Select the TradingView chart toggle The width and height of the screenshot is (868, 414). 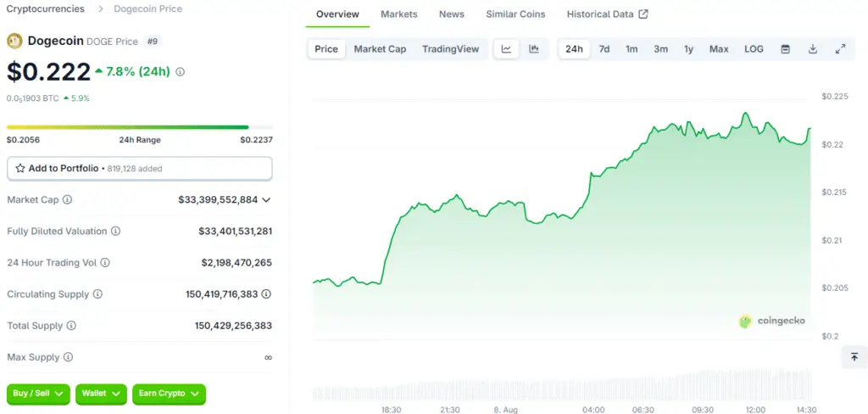click(x=451, y=48)
